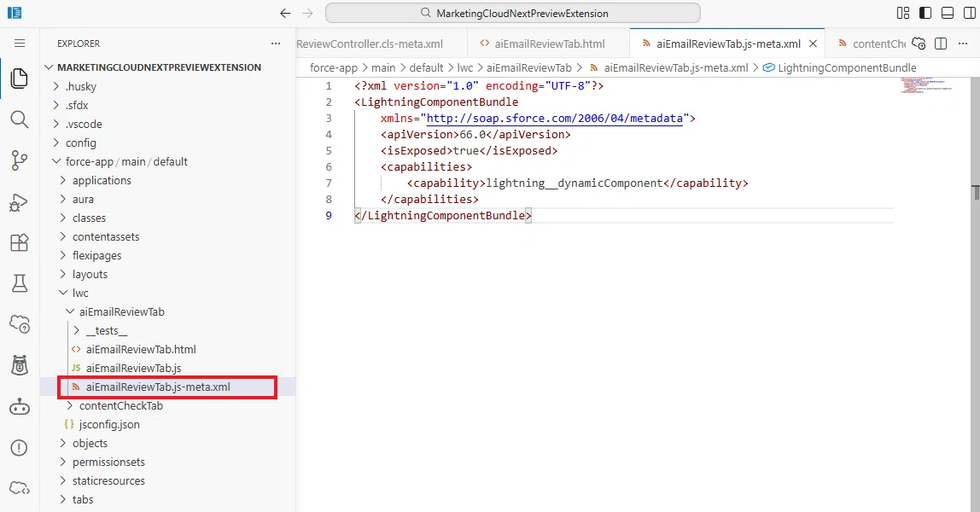The image size is (980, 512).
Task: Expand the contentCheckTab folder
Action: coord(167,405)
